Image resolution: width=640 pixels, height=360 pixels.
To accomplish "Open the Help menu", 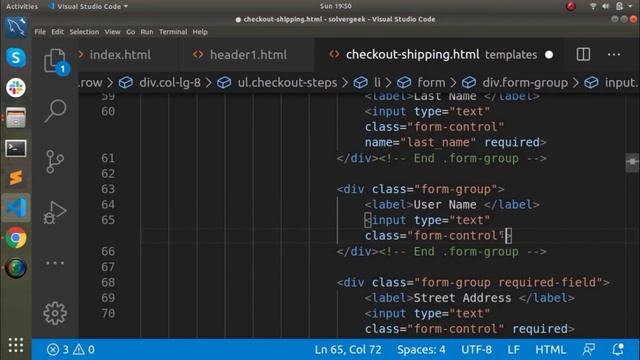I will (x=200, y=32).
